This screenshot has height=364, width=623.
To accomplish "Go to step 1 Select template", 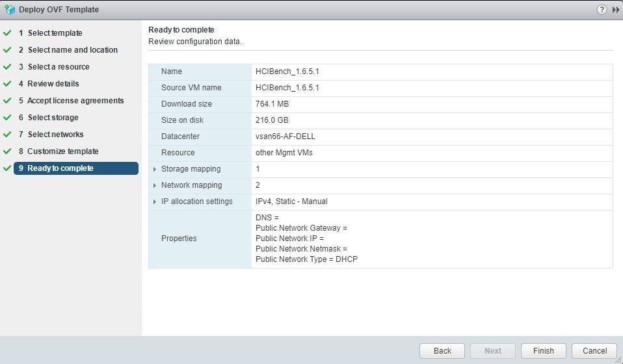I will (55, 33).
